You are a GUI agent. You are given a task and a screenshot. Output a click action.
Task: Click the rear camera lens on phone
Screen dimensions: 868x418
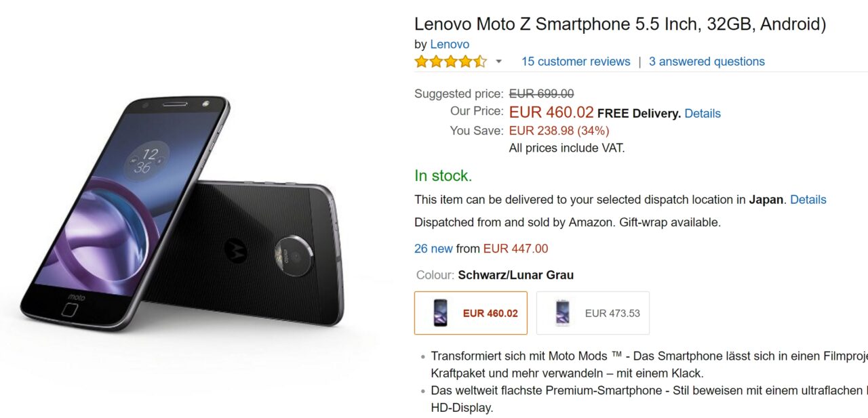point(292,255)
